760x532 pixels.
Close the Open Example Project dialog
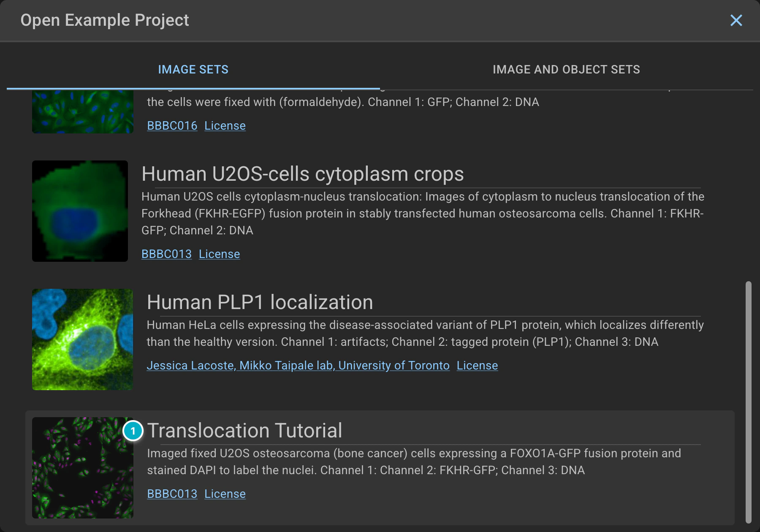pos(736,20)
